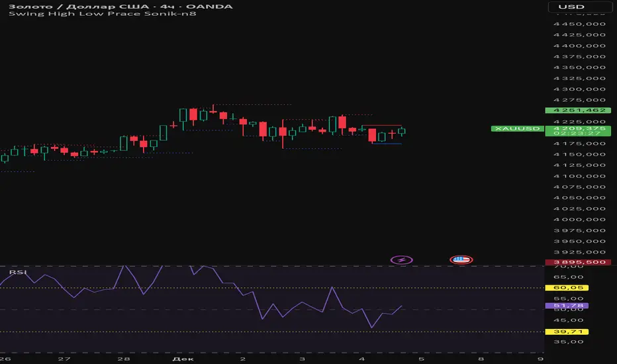
Task: Click the 3 925,000 price axis value
Action: (579, 252)
